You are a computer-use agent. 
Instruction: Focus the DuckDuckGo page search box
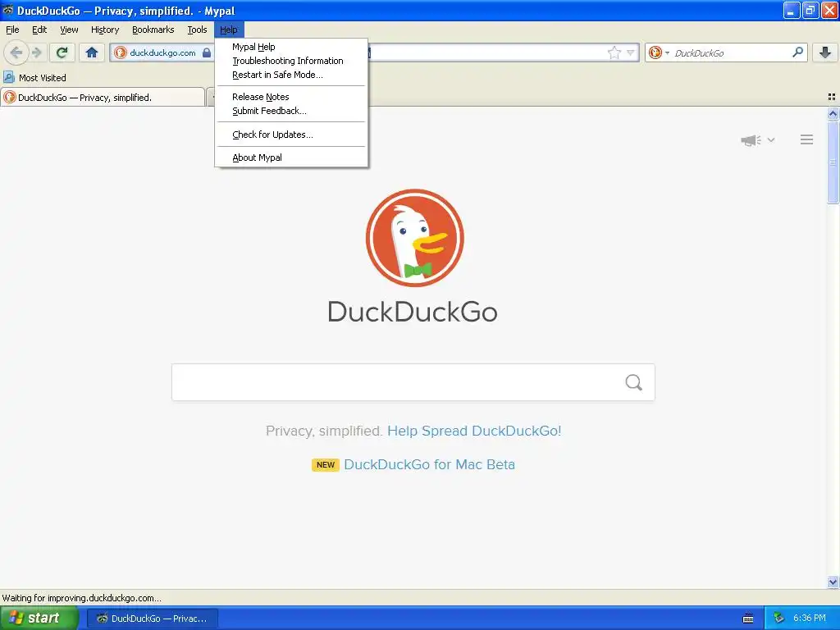coord(413,382)
